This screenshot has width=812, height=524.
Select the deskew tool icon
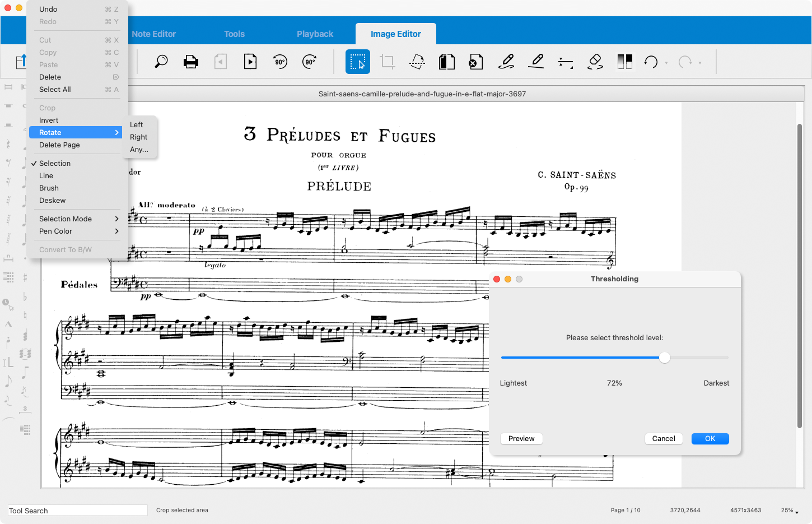[417, 62]
